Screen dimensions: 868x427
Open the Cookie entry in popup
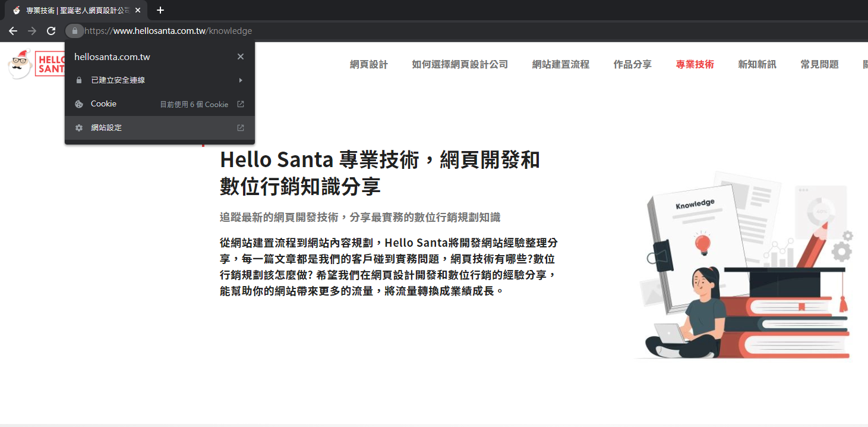point(160,104)
